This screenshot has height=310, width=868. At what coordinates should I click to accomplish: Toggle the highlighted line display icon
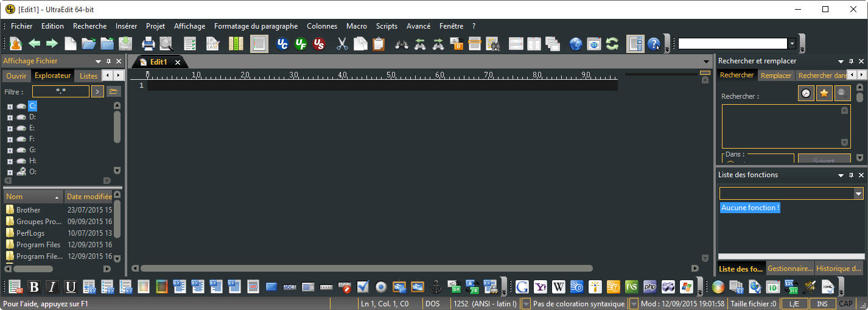(259, 44)
